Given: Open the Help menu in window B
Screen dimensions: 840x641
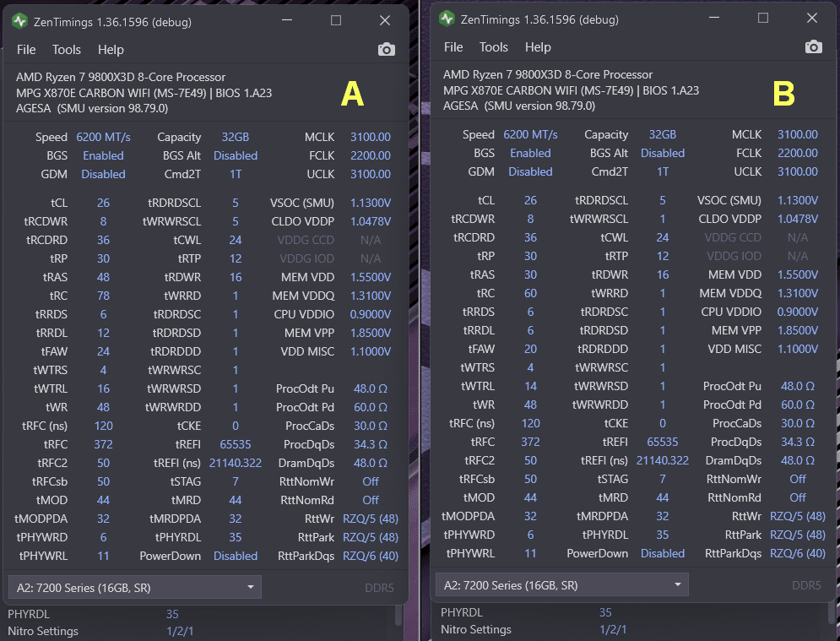Looking at the screenshot, I should (538, 47).
